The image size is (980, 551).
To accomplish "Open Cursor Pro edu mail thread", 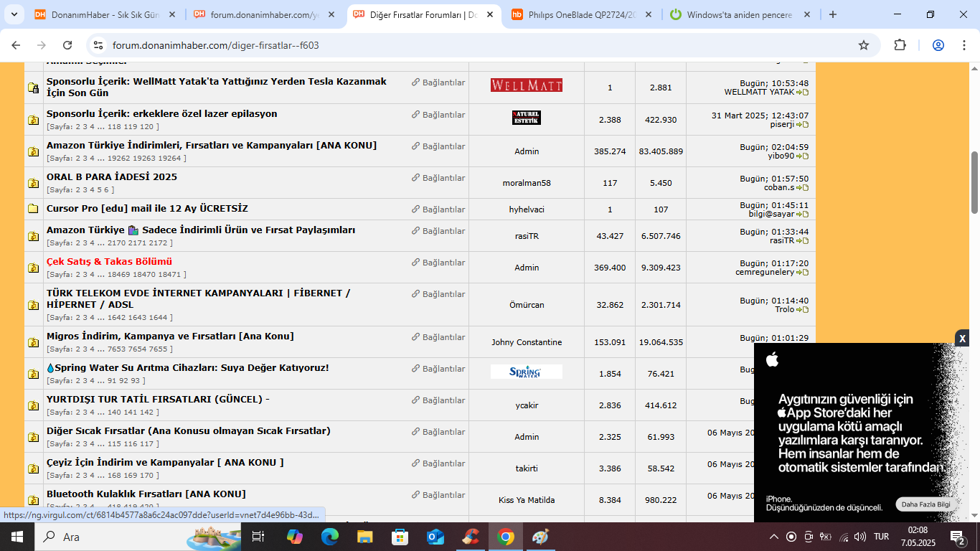I will tap(147, 208).
